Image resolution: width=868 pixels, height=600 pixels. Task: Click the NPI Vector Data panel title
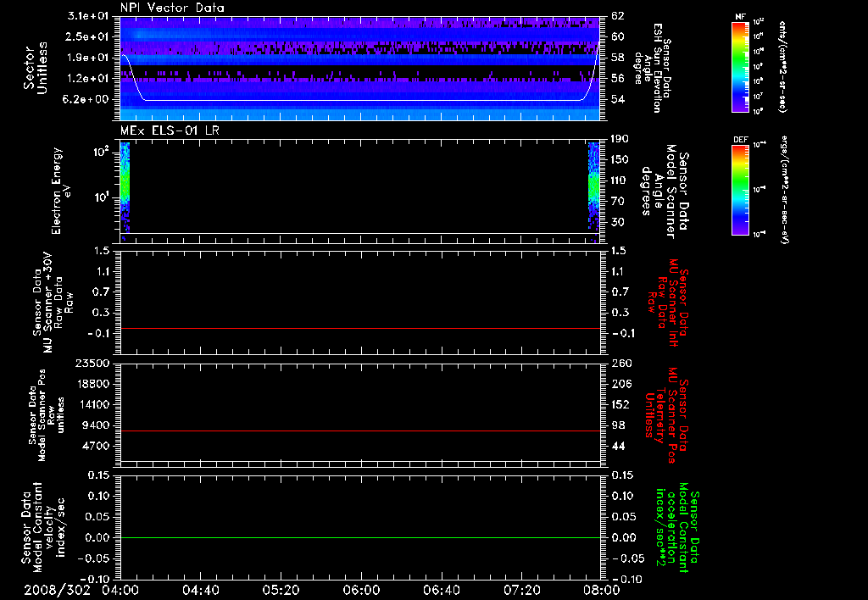(x=172, y=8)
